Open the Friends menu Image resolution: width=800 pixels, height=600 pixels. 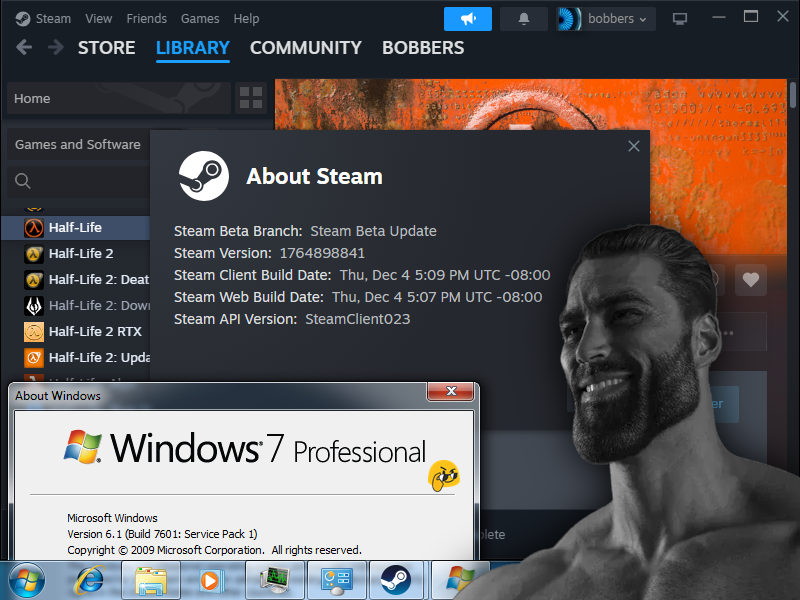146,18
